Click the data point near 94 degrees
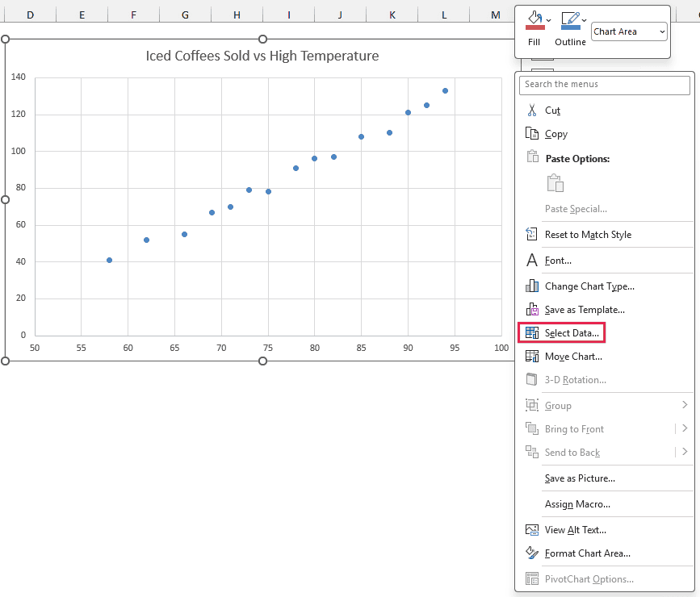This screenshot has height=597, width=700. click(445, 90)
